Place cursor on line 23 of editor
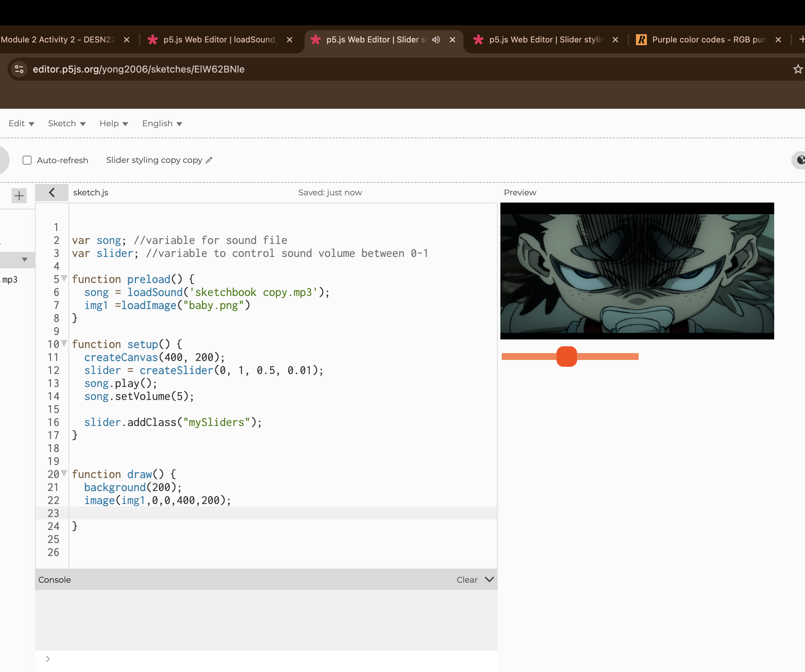Viewport: 805px width, 672px height. [x=282, y=513]
